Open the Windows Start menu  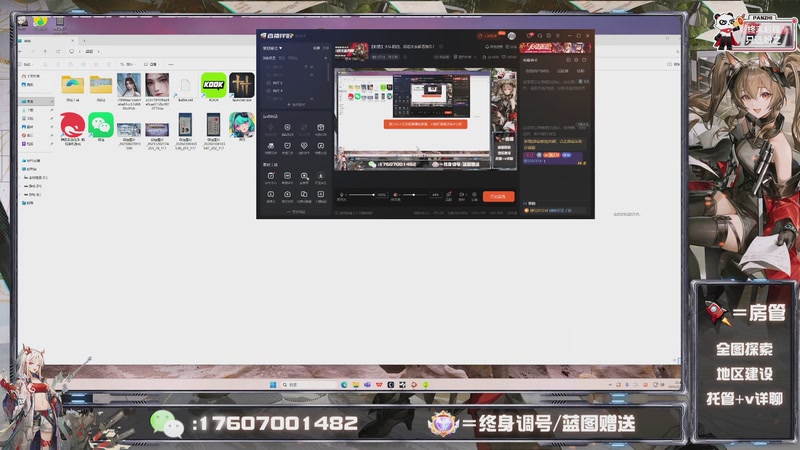point(273,384)
